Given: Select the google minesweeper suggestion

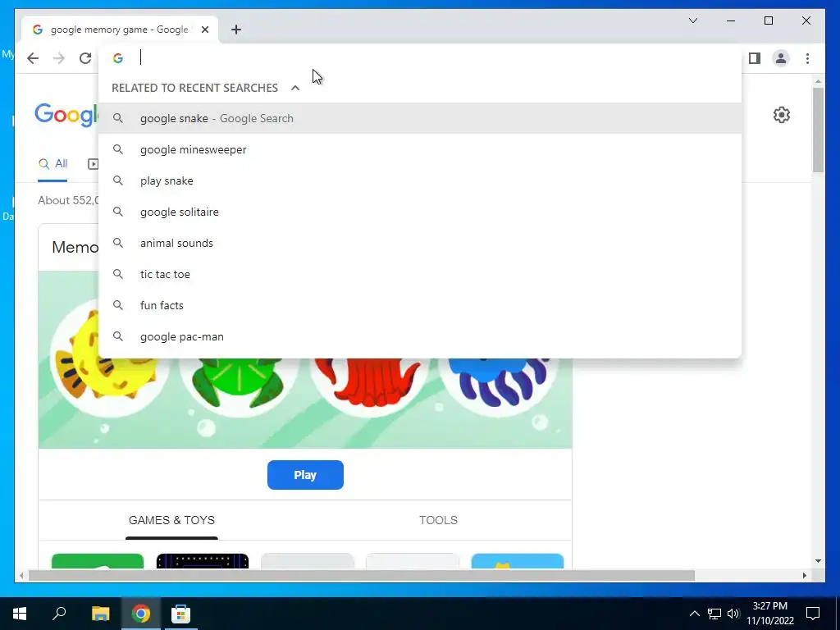Looking at the screenshot, I should tap(420, 149).
